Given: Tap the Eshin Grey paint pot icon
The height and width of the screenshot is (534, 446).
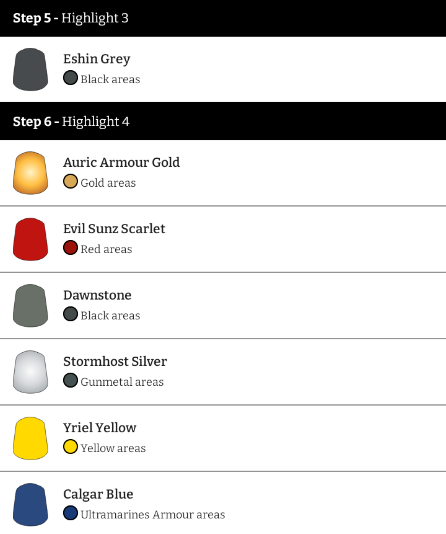Looking at the screenshot, I should [x=30, y=69].
